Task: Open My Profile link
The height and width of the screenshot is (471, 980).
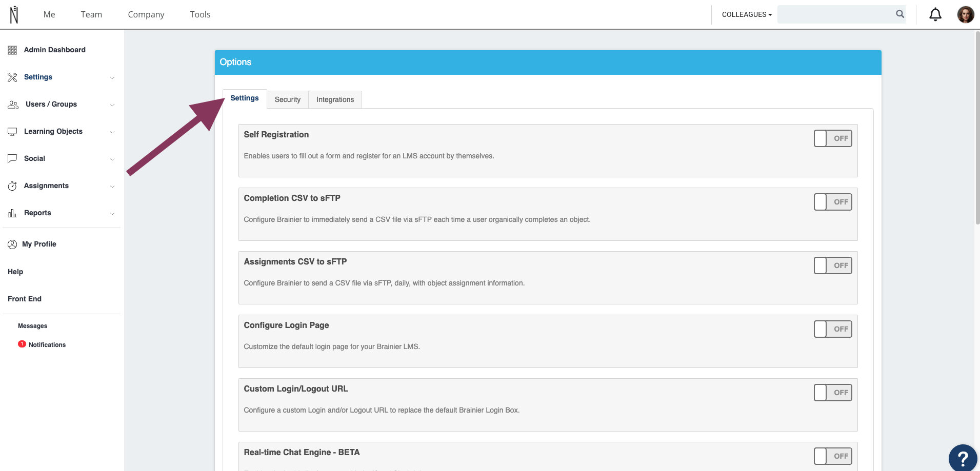Action: [x=39, y=244]
